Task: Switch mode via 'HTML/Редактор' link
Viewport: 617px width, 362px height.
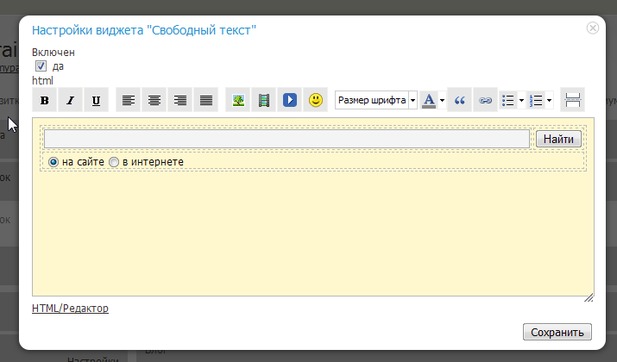Action: click(70, 308)
